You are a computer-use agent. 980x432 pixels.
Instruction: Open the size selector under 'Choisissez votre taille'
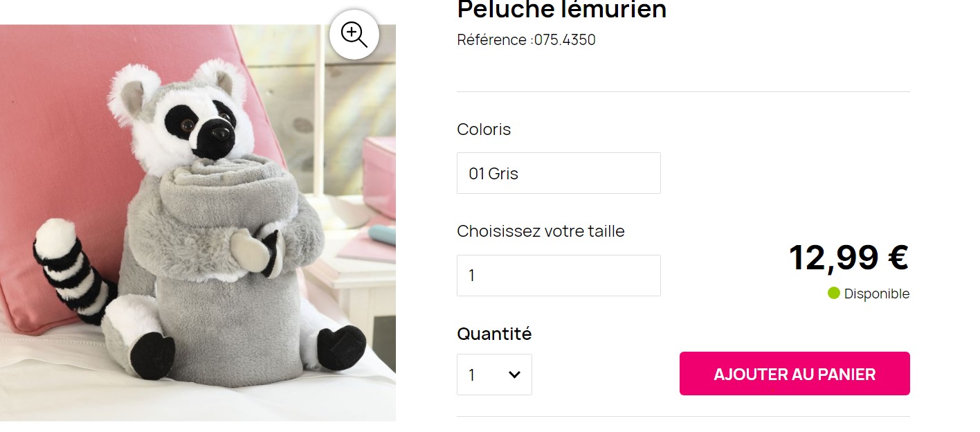pos(559,276)
